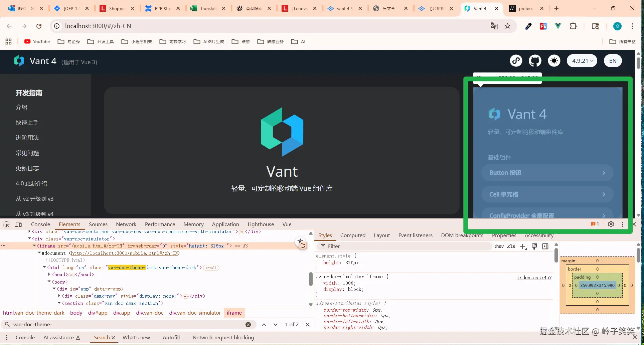Open the DevTools customize three-dot menu

pos(622,224)
